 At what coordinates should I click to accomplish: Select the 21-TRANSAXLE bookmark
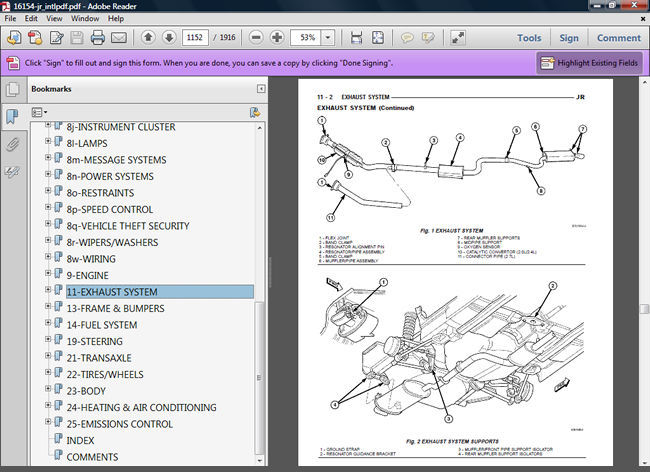point(99,358)
